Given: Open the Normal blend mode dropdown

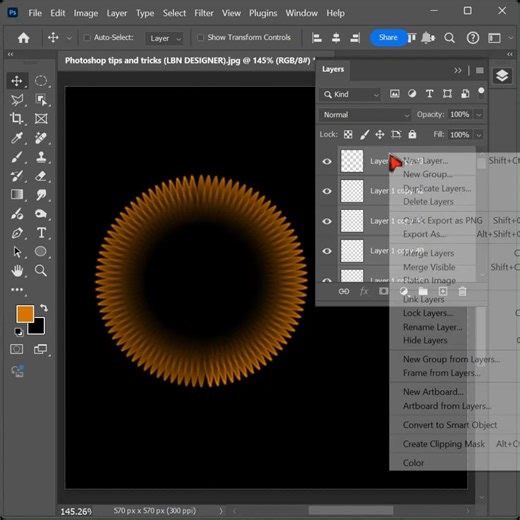Looking at the screenshot, I should (x=365, y=115).
